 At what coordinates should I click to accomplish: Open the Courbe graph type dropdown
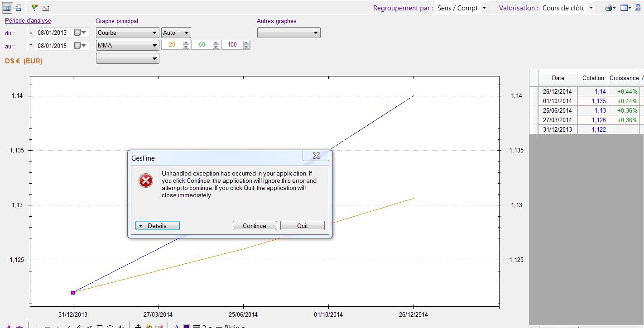click(x=127, y=33)
